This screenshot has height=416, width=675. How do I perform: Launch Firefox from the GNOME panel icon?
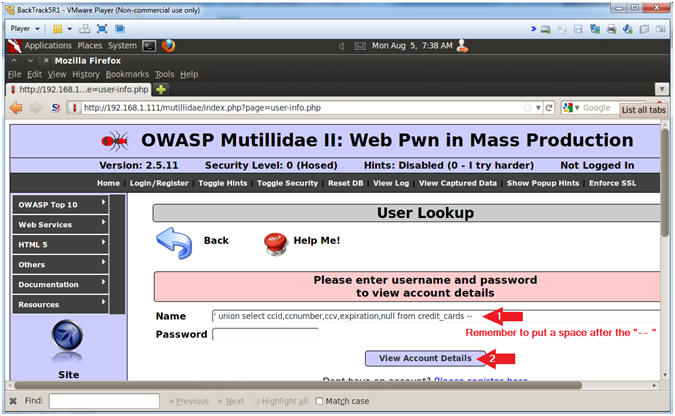(x=168, y=46)
